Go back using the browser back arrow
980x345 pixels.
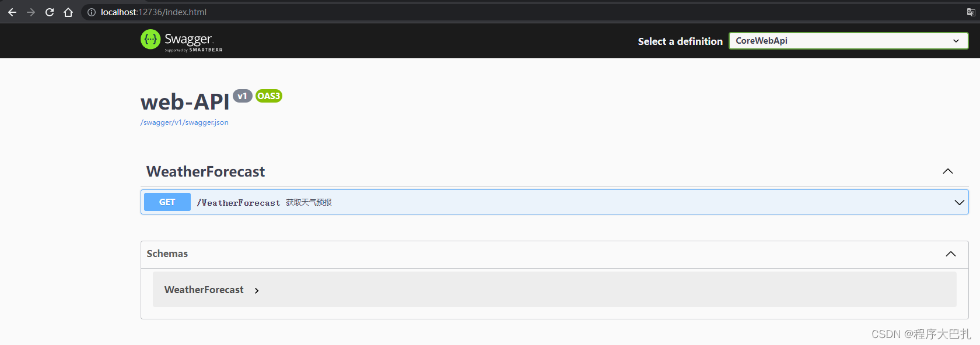12,12
